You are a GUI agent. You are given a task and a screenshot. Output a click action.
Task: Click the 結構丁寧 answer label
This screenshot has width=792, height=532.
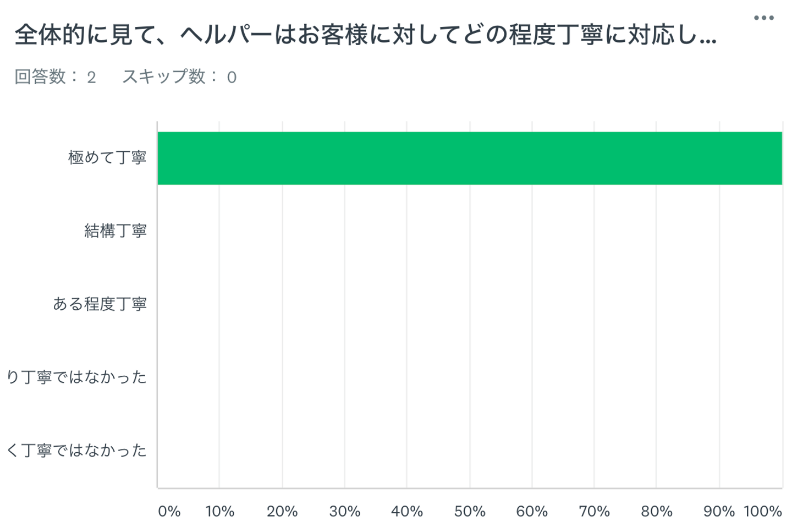[x=116, y=231]
